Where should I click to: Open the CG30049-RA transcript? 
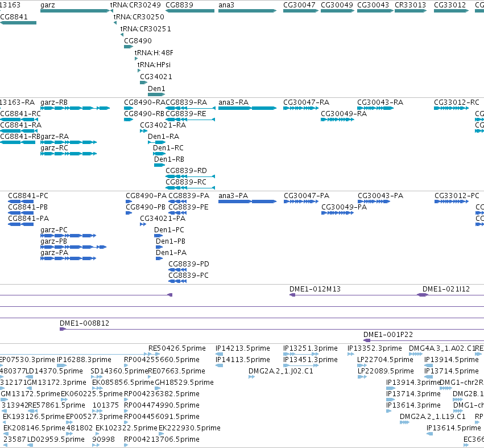coord(338,120)
